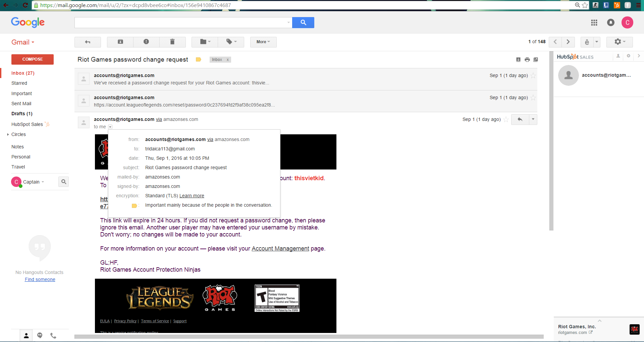Print the whole conversation
This screenshot has width=644, height=342.
(527, 60)
